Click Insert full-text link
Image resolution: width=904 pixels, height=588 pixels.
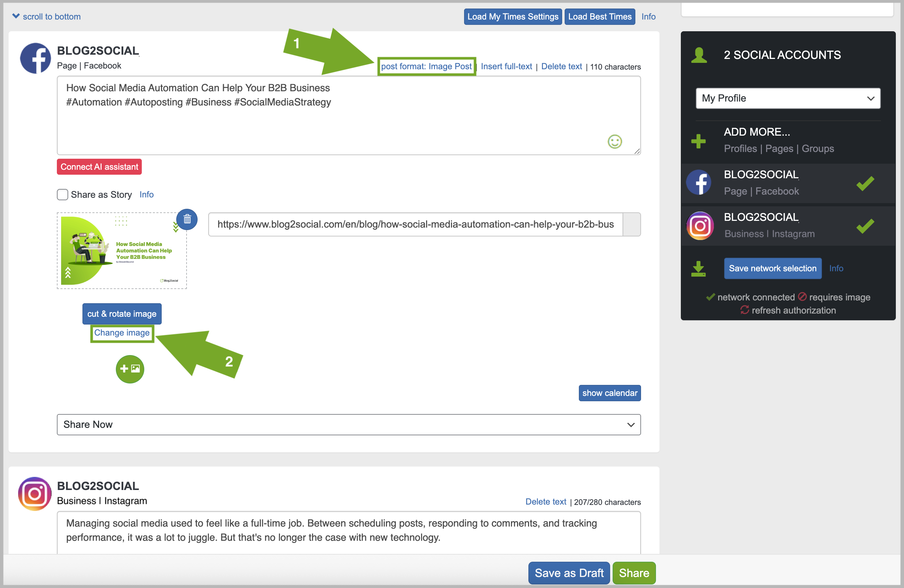pos(506,66)
